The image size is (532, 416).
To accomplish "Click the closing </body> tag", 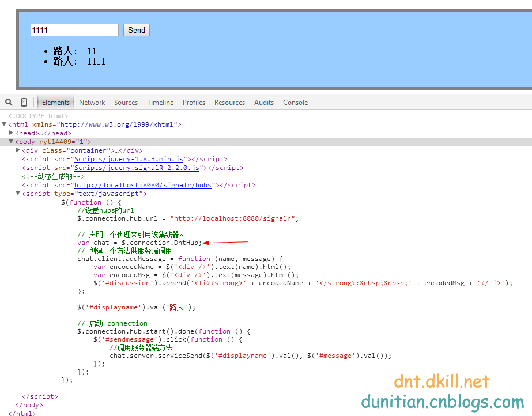I will [x=29, y=405].
